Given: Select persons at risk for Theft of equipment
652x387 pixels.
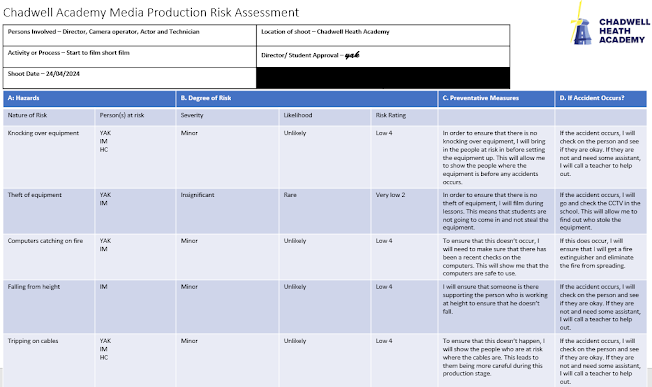Looking at the screenshot, I should pos(105,199).
